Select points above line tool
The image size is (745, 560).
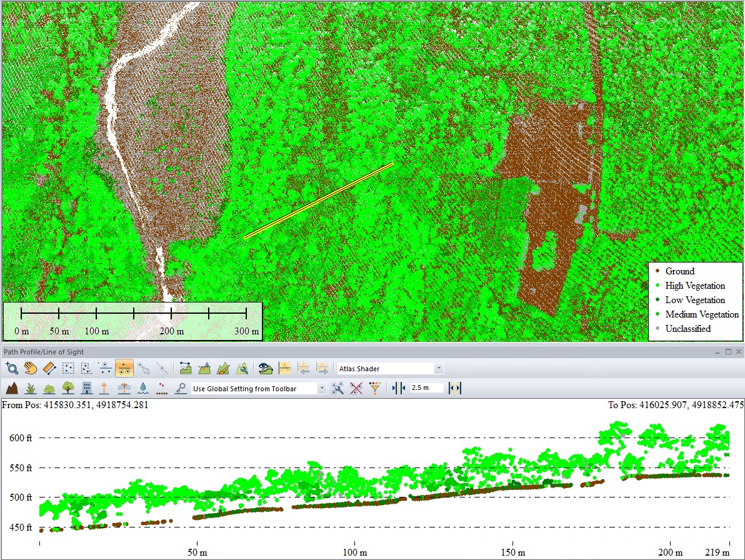(106, 368)
